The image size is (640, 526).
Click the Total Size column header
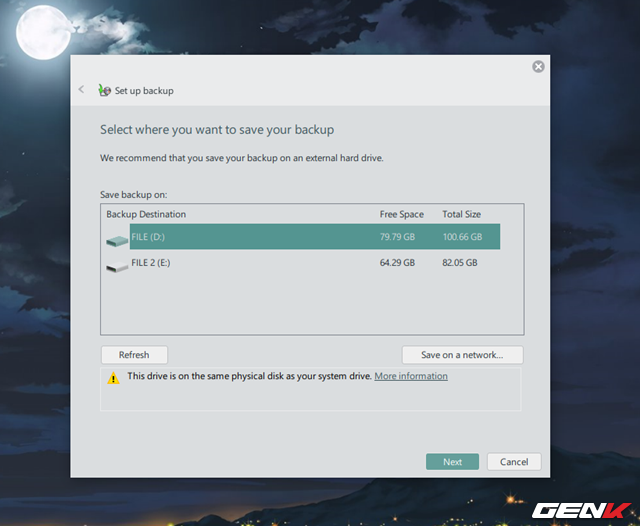pos(462,214)
